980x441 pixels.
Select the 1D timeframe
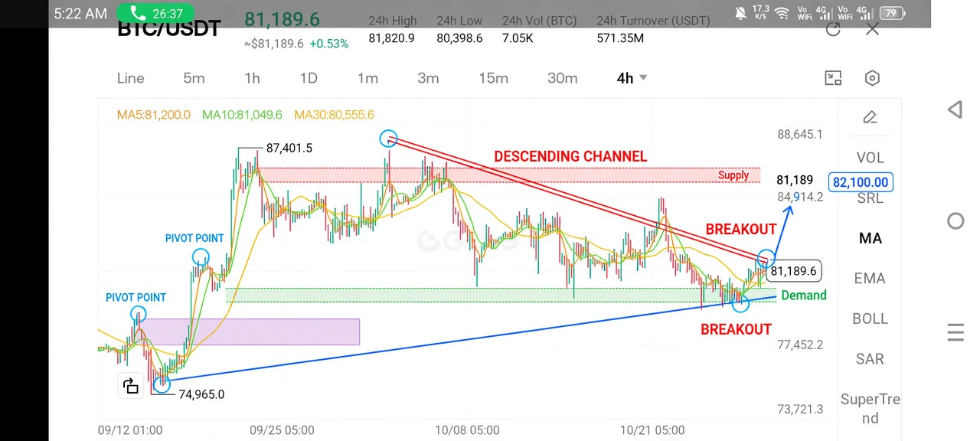tap(308, 78)
